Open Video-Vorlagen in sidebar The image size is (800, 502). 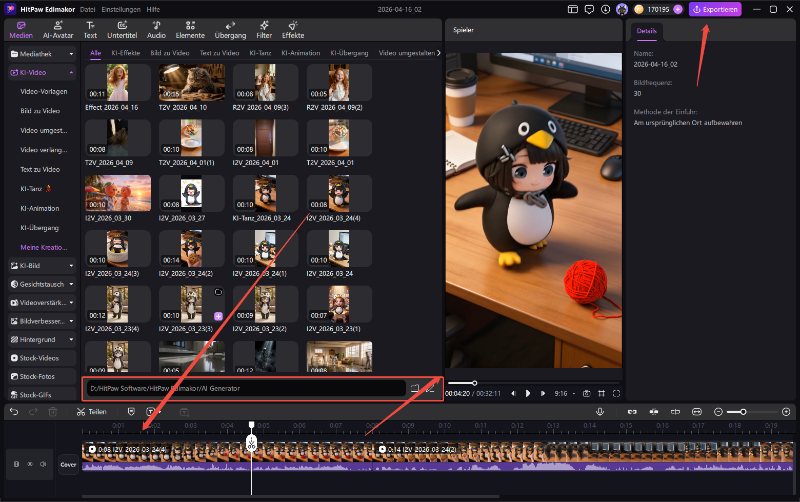[43, 91]
